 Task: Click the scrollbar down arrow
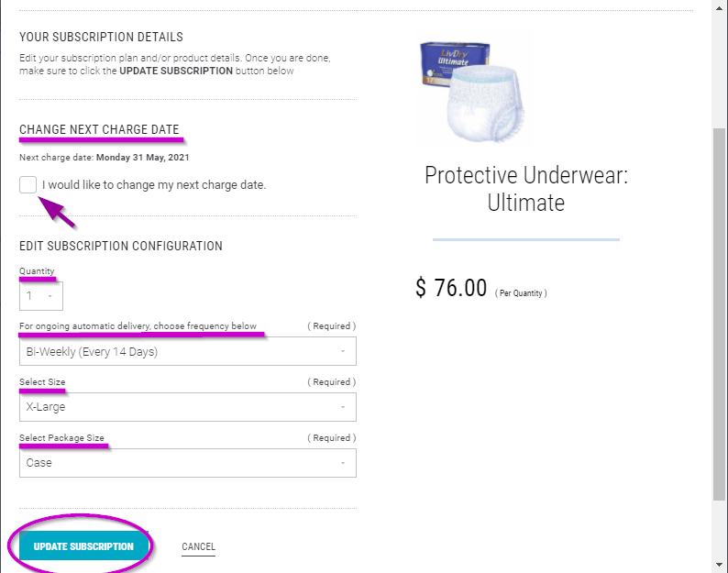tap(720, 564)
